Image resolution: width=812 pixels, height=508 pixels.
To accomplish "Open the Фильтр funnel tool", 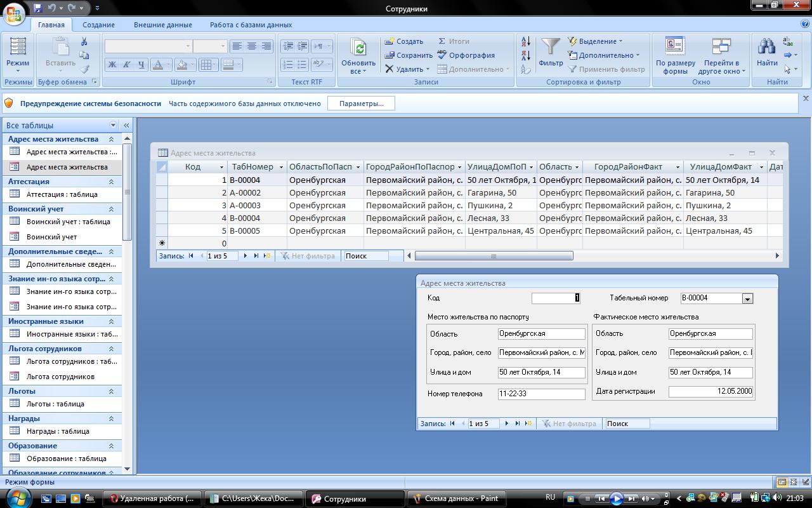I will (551, 52).
